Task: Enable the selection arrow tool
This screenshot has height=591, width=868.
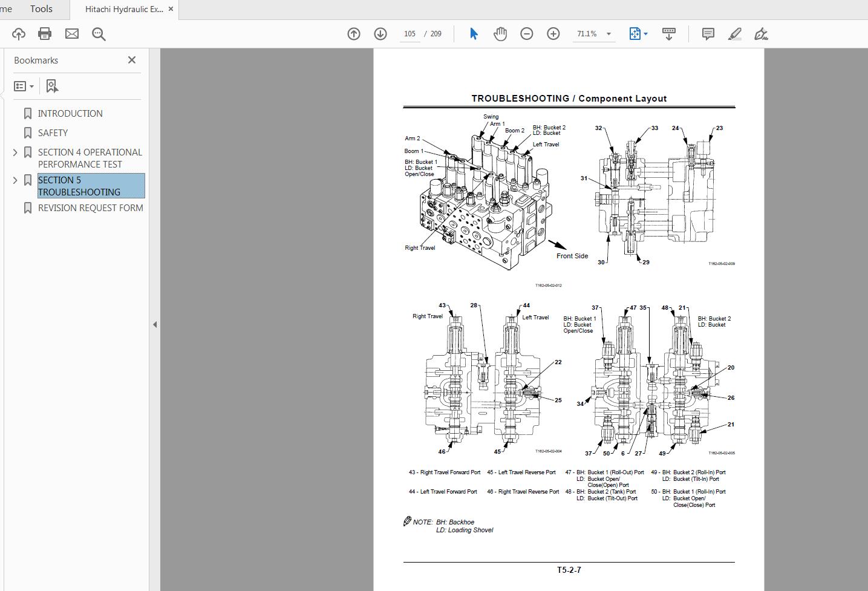Action: click(x=474, y=33)
